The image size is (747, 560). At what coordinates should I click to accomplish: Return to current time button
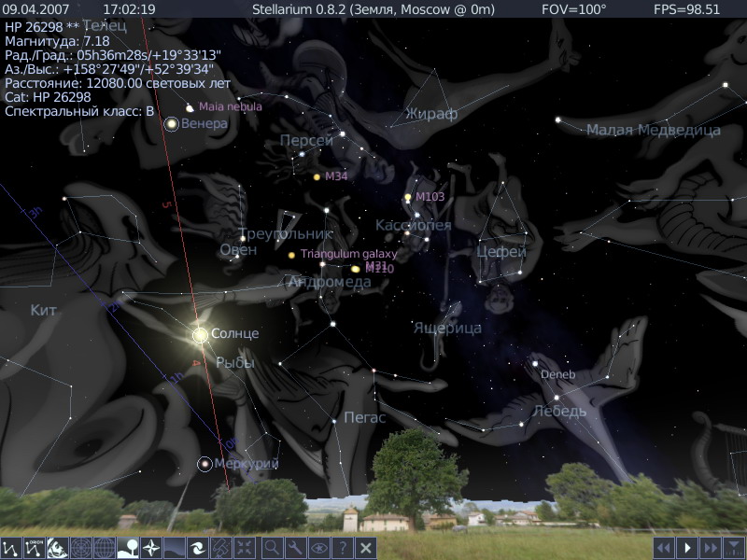(x=735, y=548)
